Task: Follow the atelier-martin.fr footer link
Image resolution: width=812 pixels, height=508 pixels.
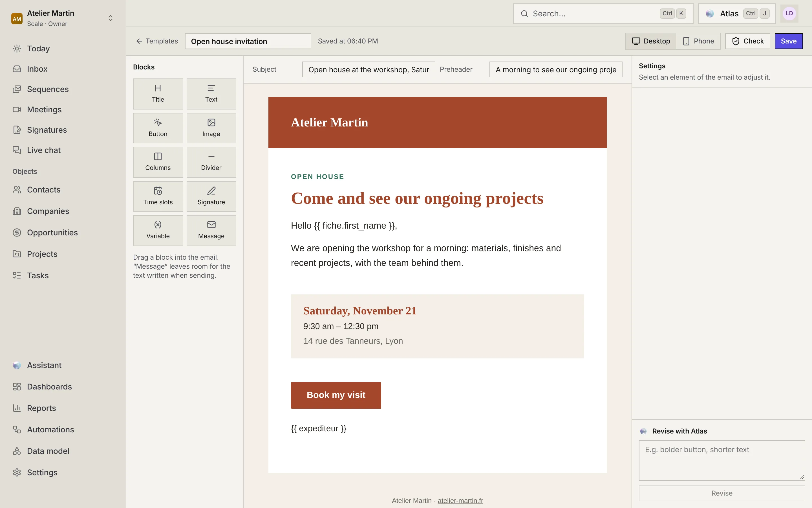Action: (x=460, y=501)
